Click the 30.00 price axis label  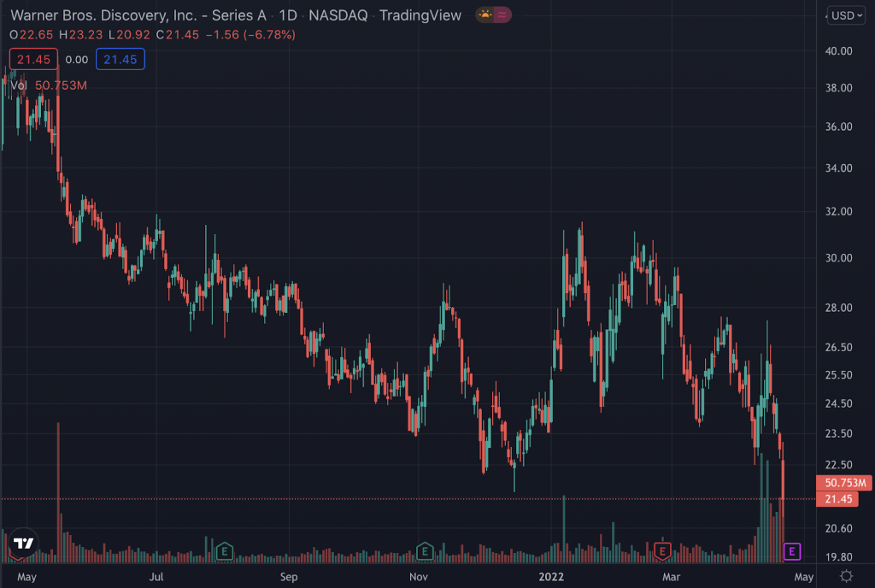click(839, 258)
